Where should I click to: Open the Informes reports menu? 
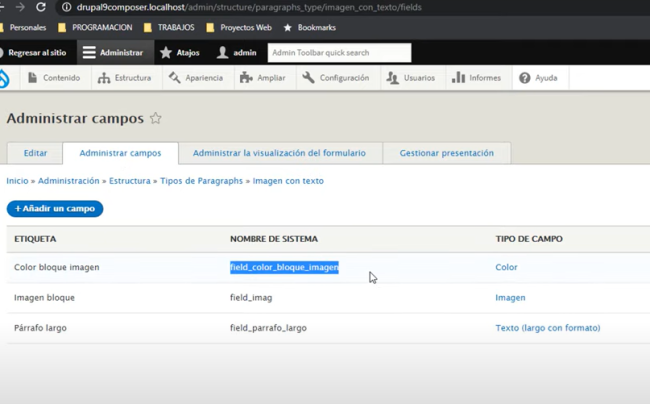point(476,78)
